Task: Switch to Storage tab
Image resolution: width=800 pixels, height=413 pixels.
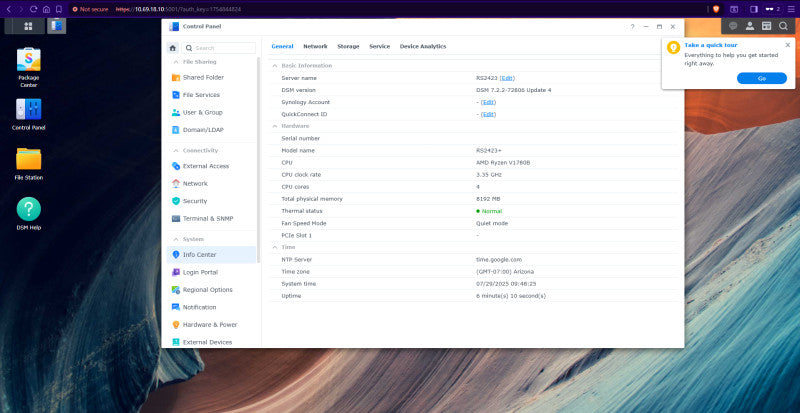Action: [348, 46]
